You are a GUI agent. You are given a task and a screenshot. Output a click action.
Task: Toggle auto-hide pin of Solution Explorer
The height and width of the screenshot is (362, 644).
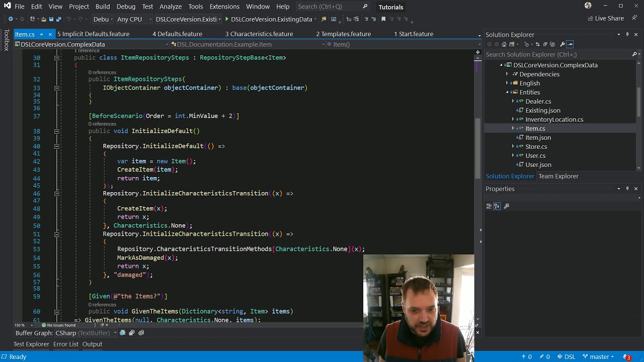627,34
